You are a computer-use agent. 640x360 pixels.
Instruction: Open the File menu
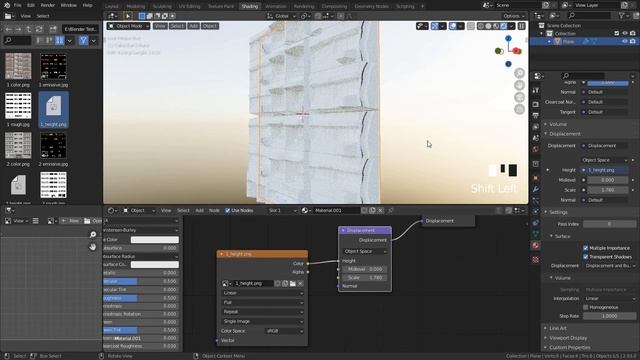[x=18, y=5]
